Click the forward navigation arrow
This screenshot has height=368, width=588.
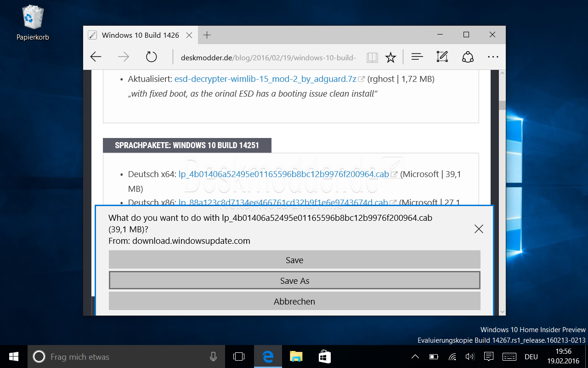124,57
